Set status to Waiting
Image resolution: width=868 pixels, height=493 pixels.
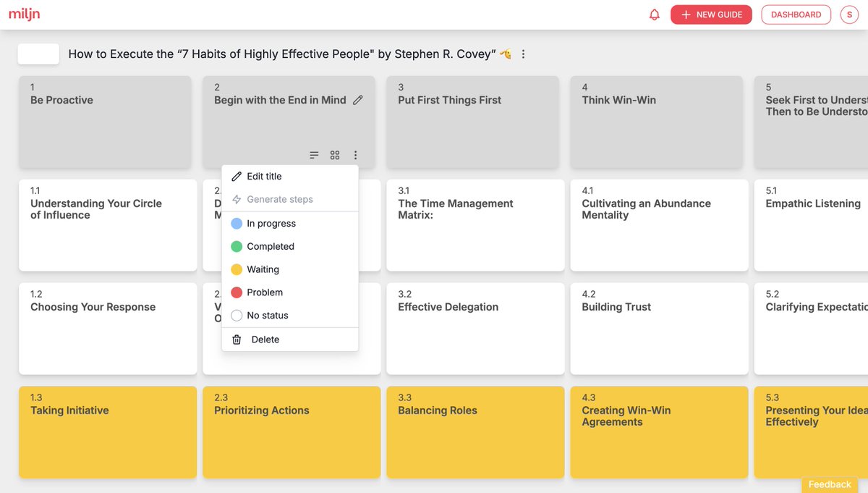pyautogui.click(x=290, y=269)
